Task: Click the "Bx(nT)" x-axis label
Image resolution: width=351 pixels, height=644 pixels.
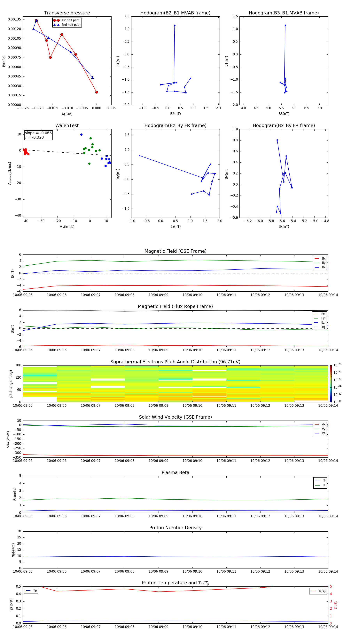Action: tap(284, 227)
